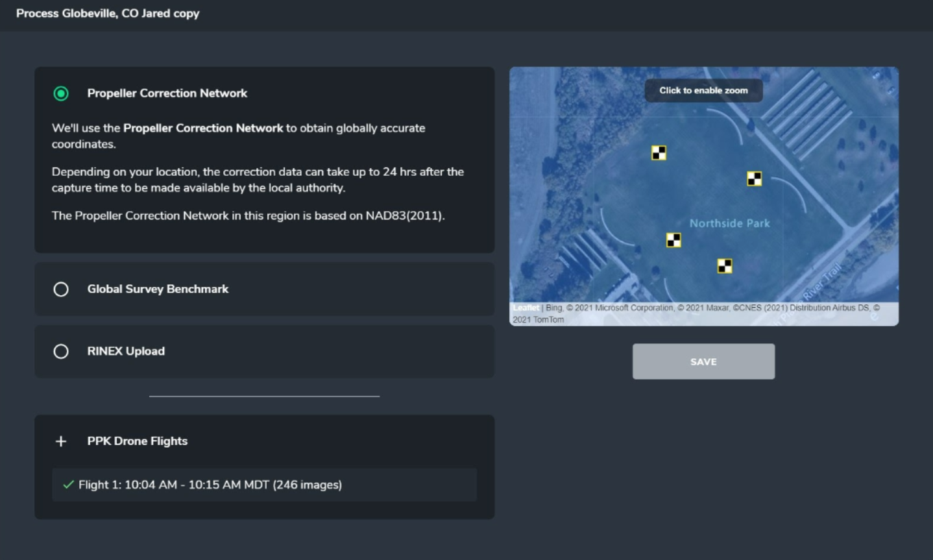Click "Click to enable zoom" on the map
The image size is (933, 560).
[x=703, y=90]
